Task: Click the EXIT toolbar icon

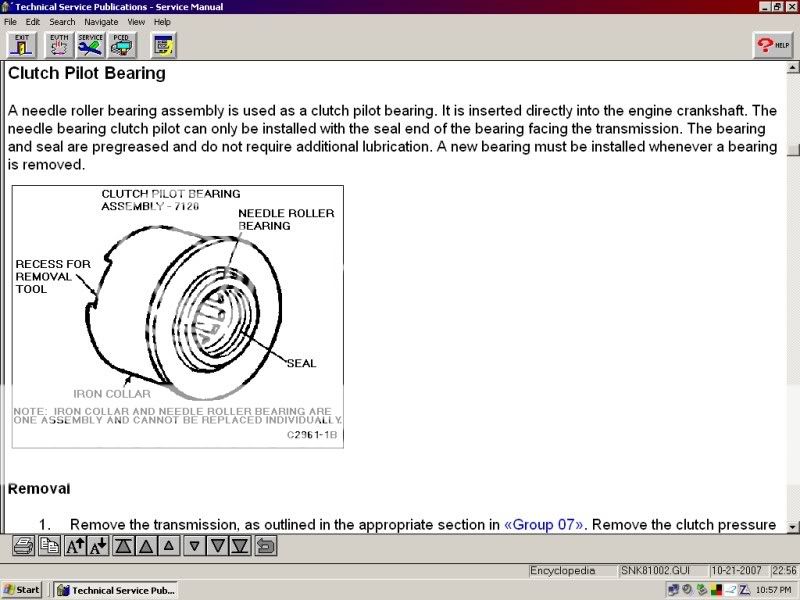Action: coord(22,44)
